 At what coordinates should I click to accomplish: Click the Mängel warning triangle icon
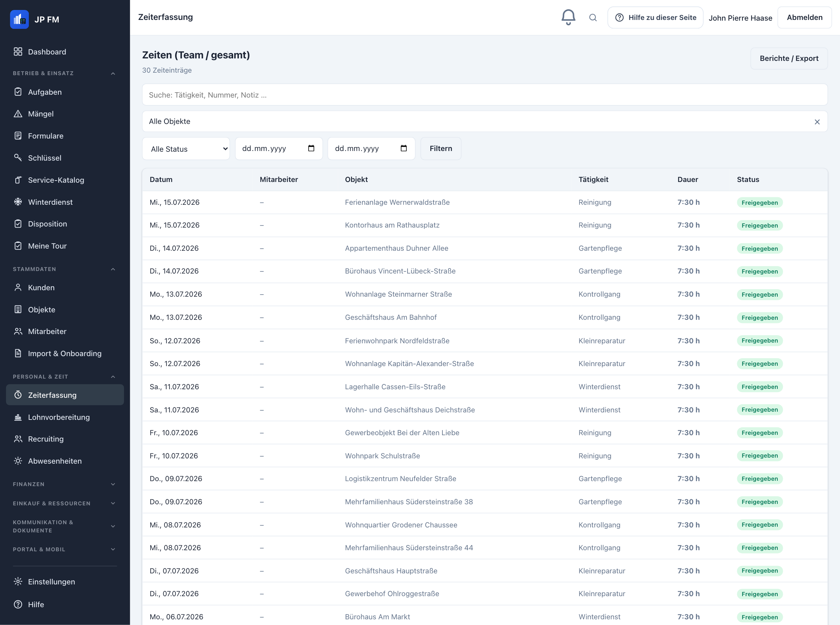(x=18, y=114)
